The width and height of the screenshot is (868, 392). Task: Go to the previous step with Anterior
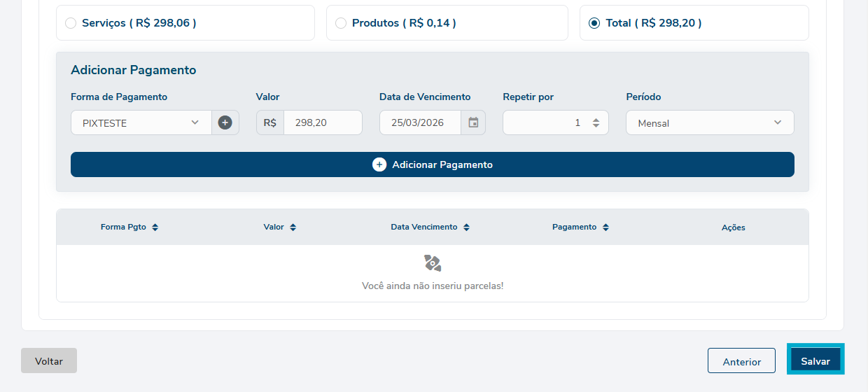click(741, 361)
